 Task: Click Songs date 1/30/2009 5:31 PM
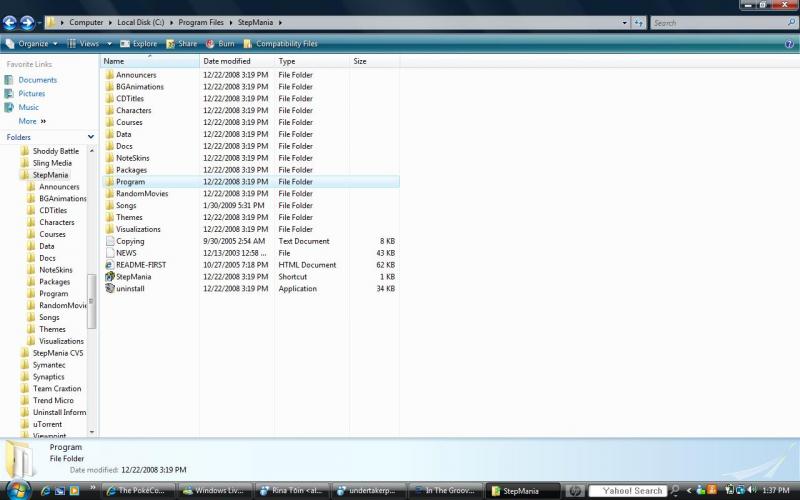coord(234,206)
